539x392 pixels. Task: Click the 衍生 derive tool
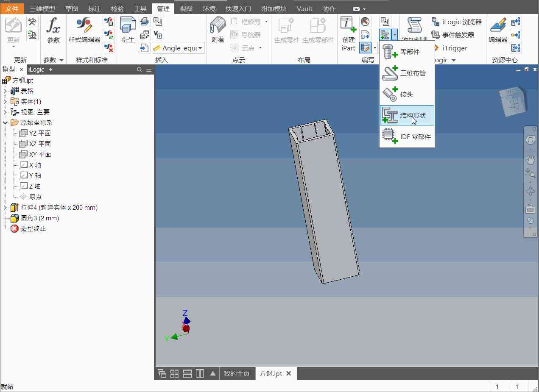click(x=128, y=31)
